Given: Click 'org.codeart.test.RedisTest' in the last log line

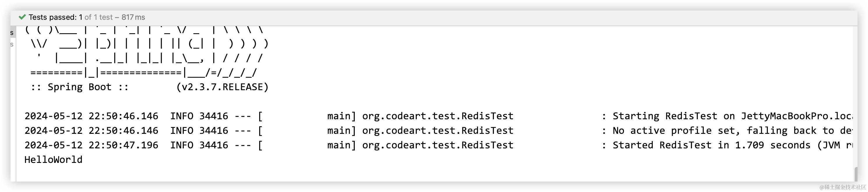Looking at the screenshot, I should pyautogui.click(x=437, y=145).
